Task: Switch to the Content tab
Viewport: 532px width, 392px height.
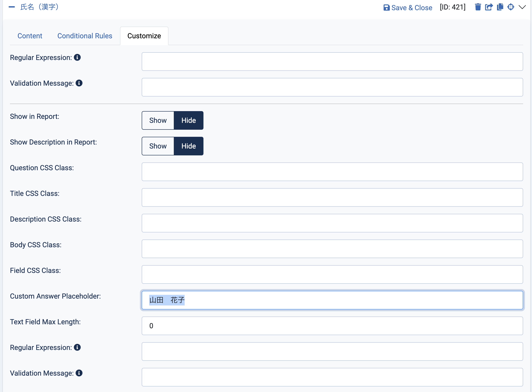Action: coord(30,36)
